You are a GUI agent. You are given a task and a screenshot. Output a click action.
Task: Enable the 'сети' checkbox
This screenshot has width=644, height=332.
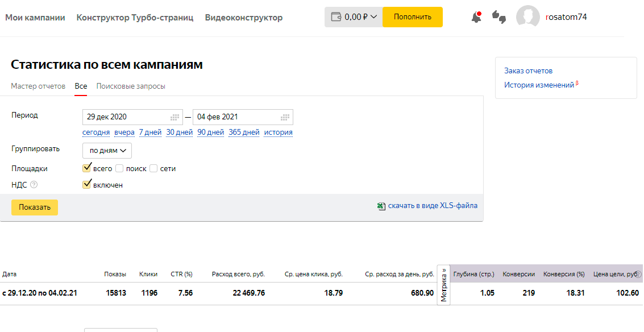153,168
